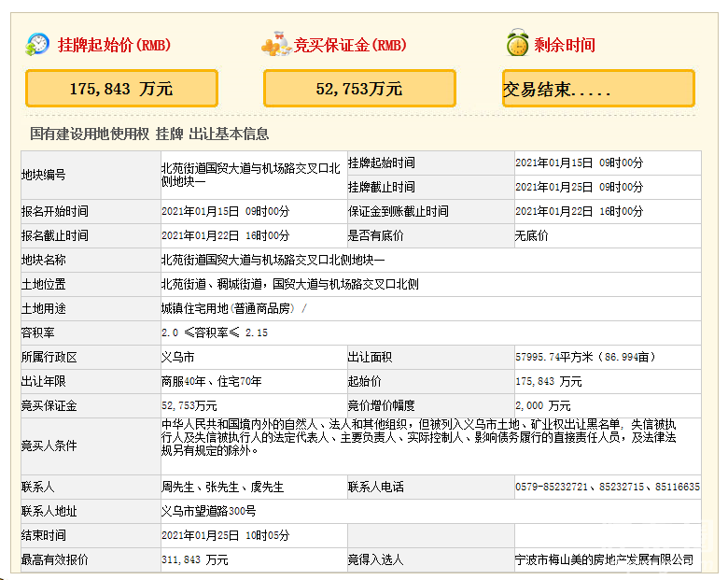Select the 地块编号 row label
Screen dimensions: 728x580
[x=44, y=175]
